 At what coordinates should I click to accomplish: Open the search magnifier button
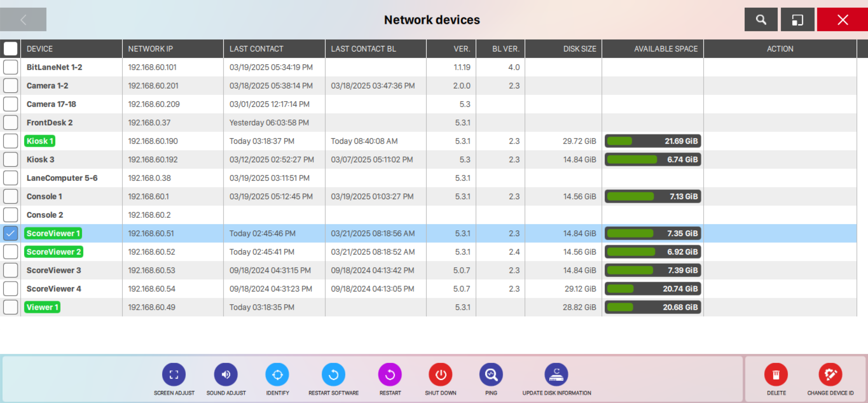pos(761,19)
